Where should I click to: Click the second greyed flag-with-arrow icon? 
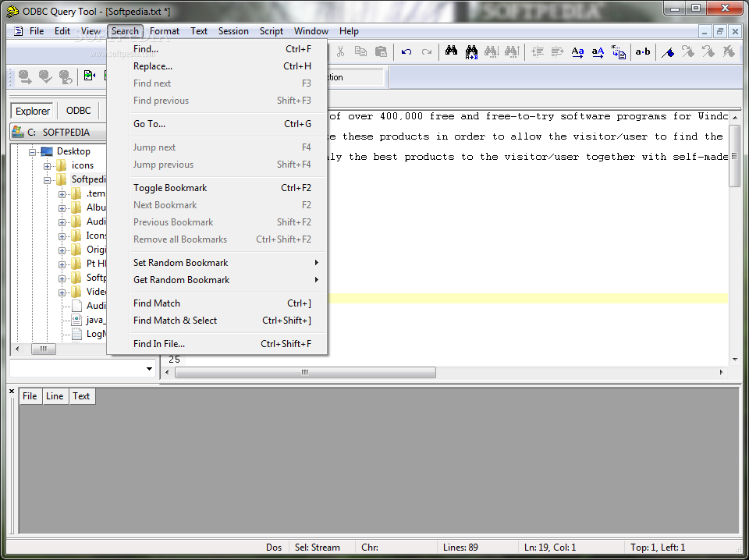pyautogui.click(x=708, y=51)
